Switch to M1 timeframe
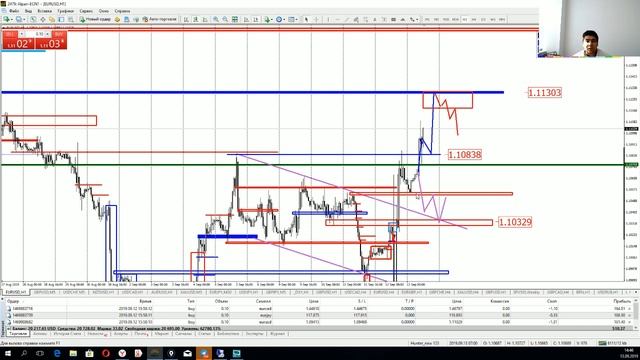640x360 pixels. click(427, 19)
